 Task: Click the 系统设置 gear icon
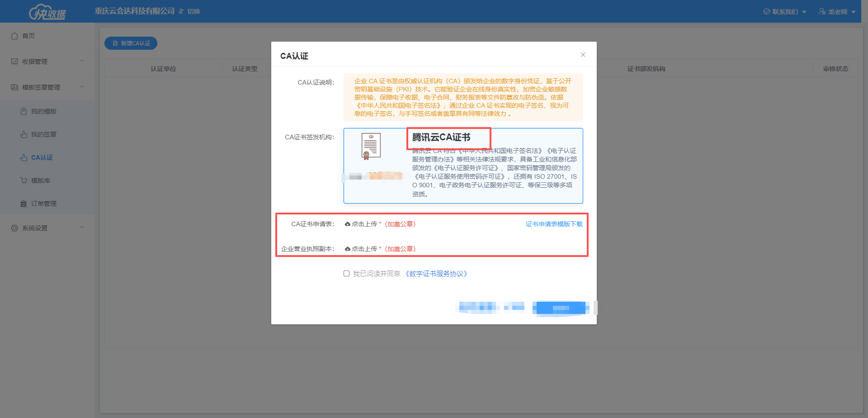[14, 228]
